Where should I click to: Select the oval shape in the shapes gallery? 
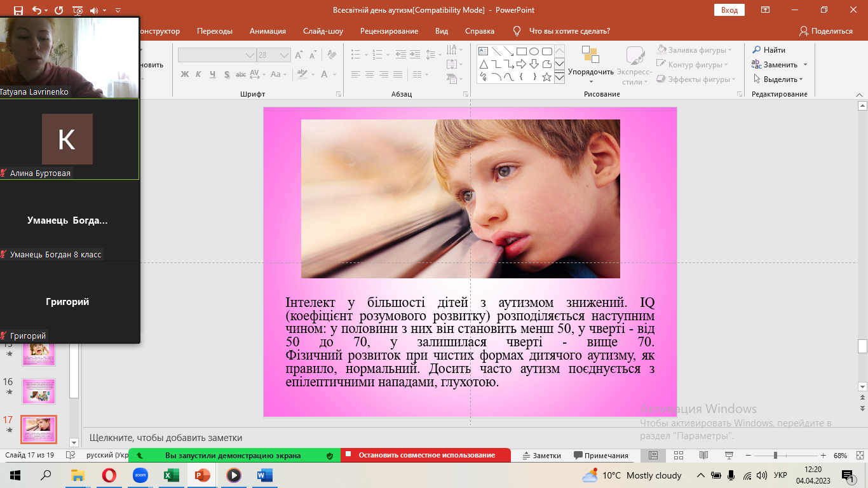click(x=534, y=51)
